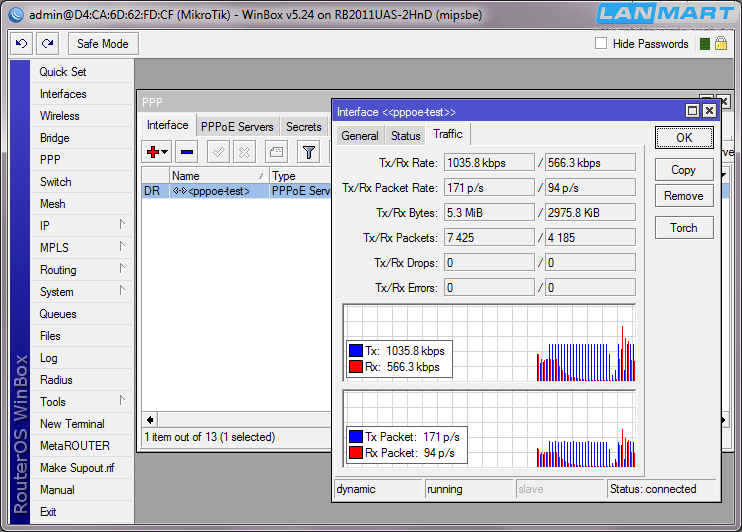Viewport: 742px width, 532px height.
Task: Click the red Rx Packet swatch
Action: tap(356, 452)
